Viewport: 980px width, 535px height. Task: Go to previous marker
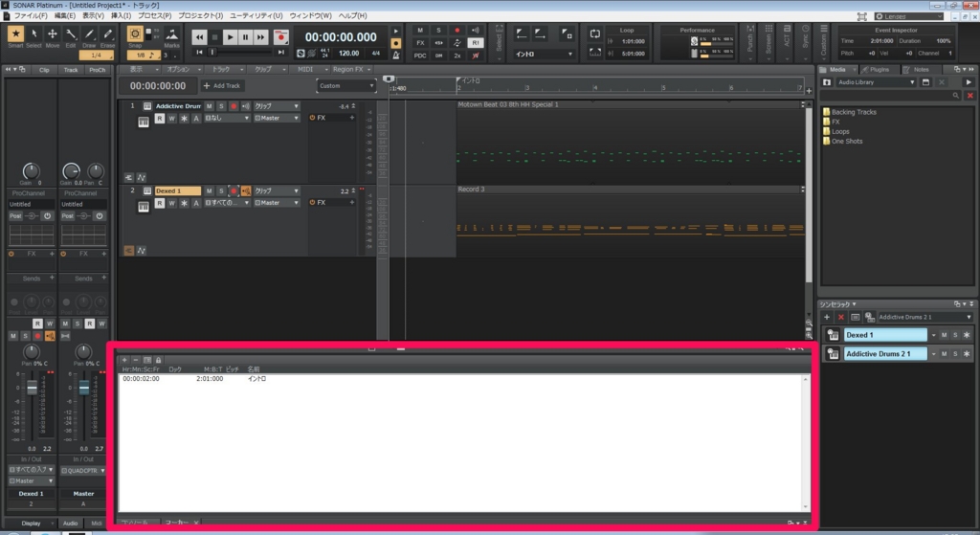522,34
